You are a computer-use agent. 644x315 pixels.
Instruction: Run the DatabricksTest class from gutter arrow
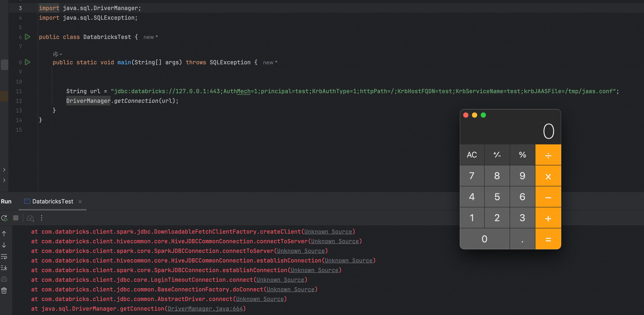pos(28,37)
